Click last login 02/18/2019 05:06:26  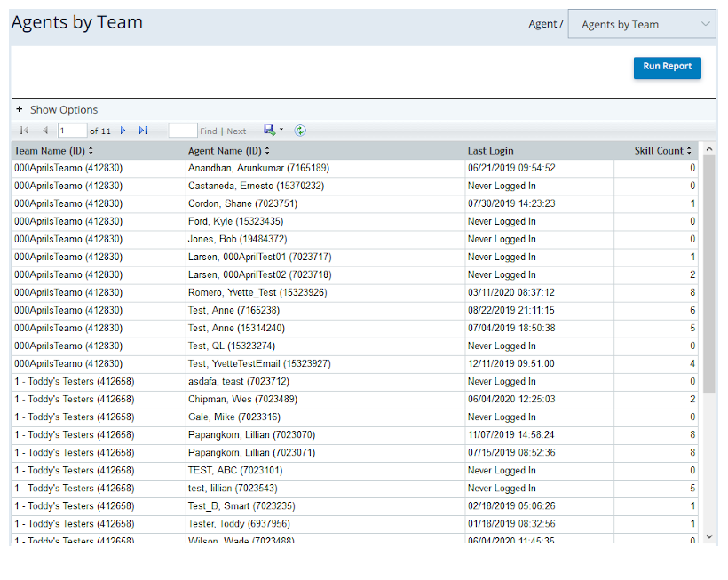coord(511,505)
